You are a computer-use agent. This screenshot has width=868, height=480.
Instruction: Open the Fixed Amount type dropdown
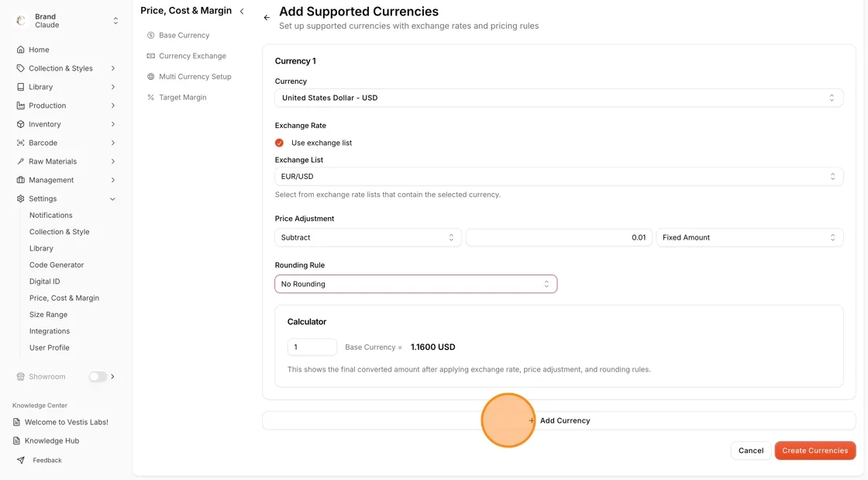[749, 237]
